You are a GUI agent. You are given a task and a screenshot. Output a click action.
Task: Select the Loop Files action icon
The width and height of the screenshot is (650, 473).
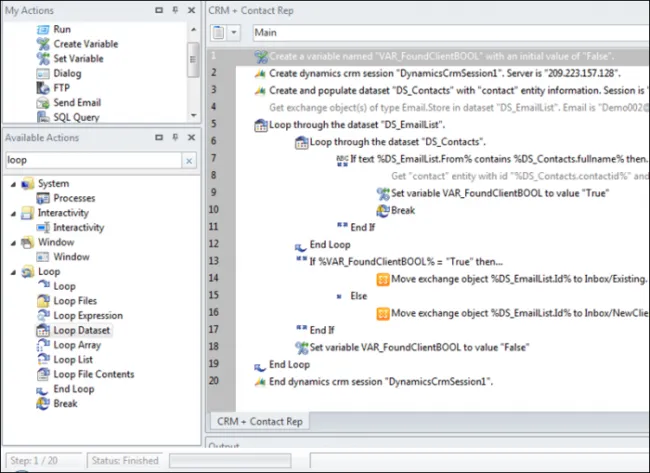pyautogui.click(x=44, y=301)
